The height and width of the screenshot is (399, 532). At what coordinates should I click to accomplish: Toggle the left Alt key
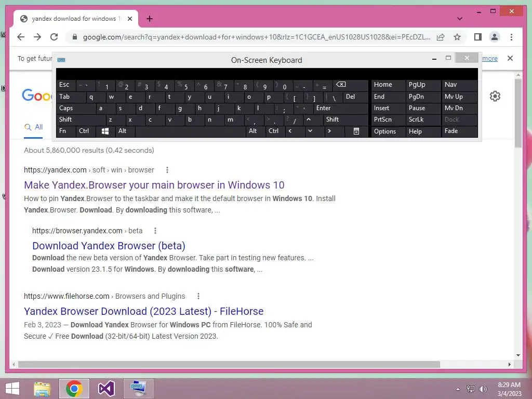[x=125, y=131]
